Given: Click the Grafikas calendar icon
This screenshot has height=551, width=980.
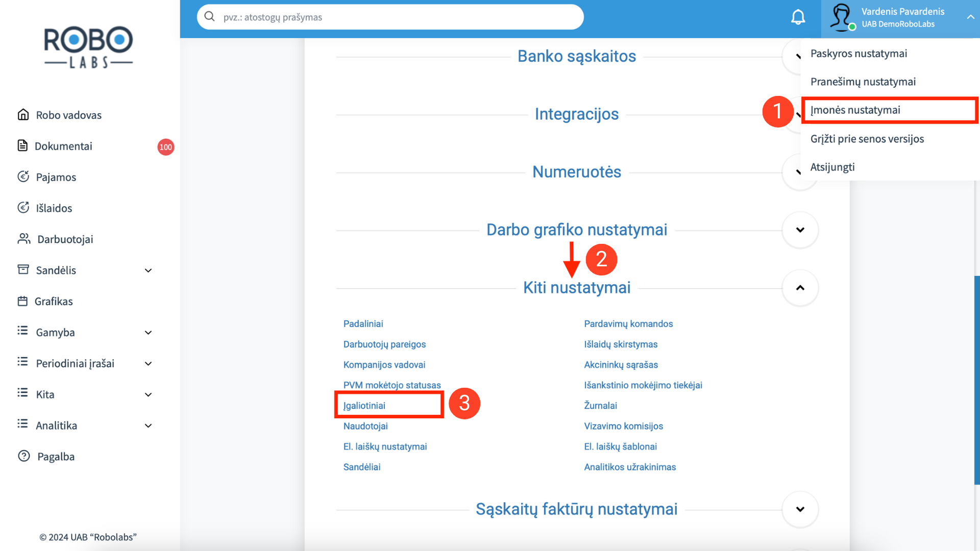Looking at the screenshot, I should [22, 301].
